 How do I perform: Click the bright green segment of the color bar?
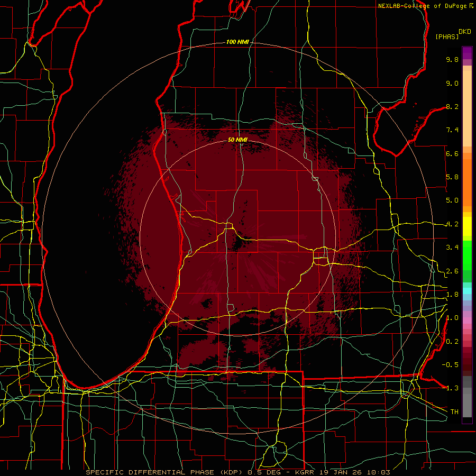pyautogui.click(x=467, y=255)
